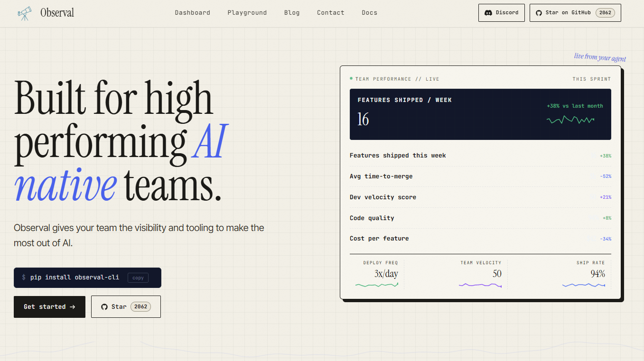
Task: Click the Discord icon in the header
Action: [488, 13]
